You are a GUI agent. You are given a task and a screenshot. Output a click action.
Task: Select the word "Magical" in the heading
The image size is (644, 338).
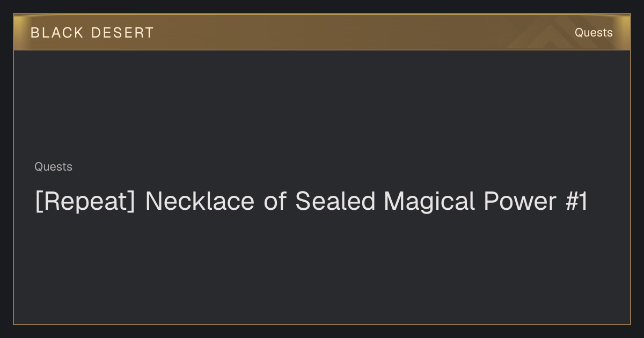click(430, 202)
